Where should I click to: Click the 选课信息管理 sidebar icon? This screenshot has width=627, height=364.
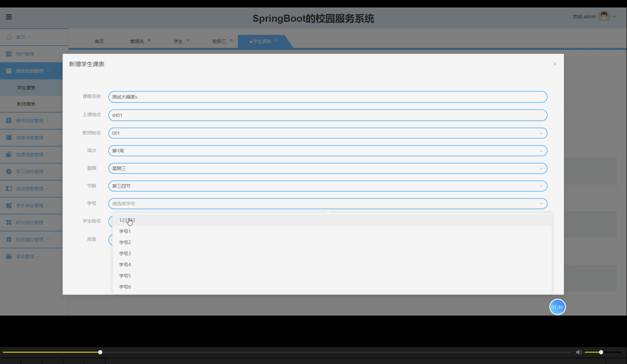click(x=9, y=154)
